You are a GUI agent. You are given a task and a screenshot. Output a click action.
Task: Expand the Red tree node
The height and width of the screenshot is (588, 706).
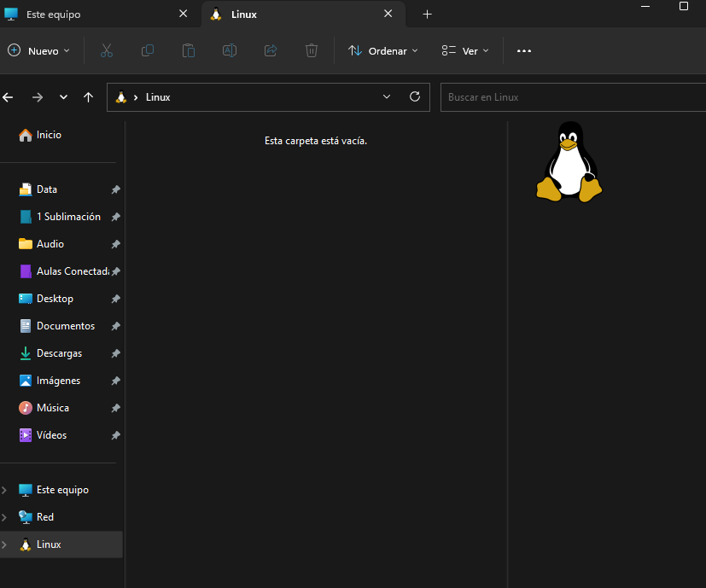(4, 517)
